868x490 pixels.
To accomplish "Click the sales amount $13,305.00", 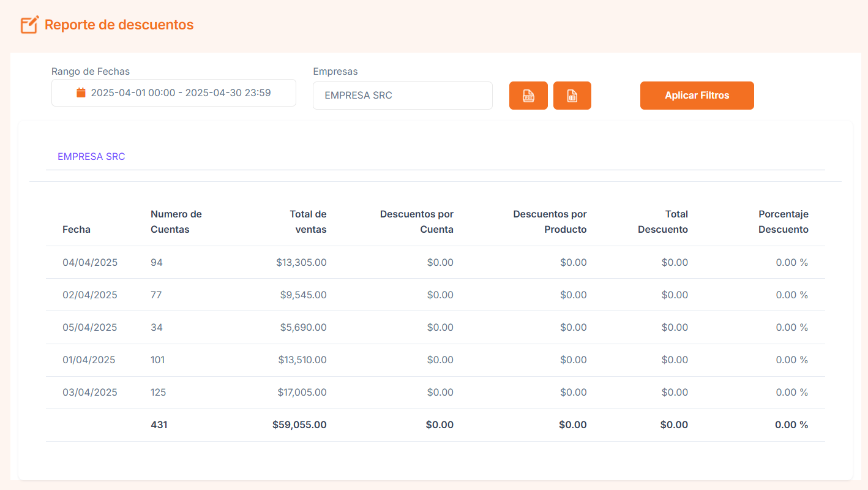I will pyautogui.click(x=301, y=262).
